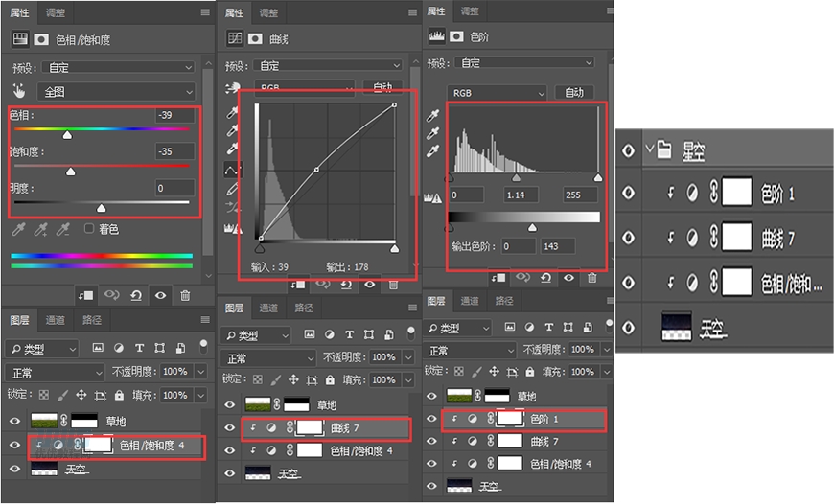Hide the 星空 group with its eye icon
This screenshot has width=834, height=504.
(x=628, y=151)
